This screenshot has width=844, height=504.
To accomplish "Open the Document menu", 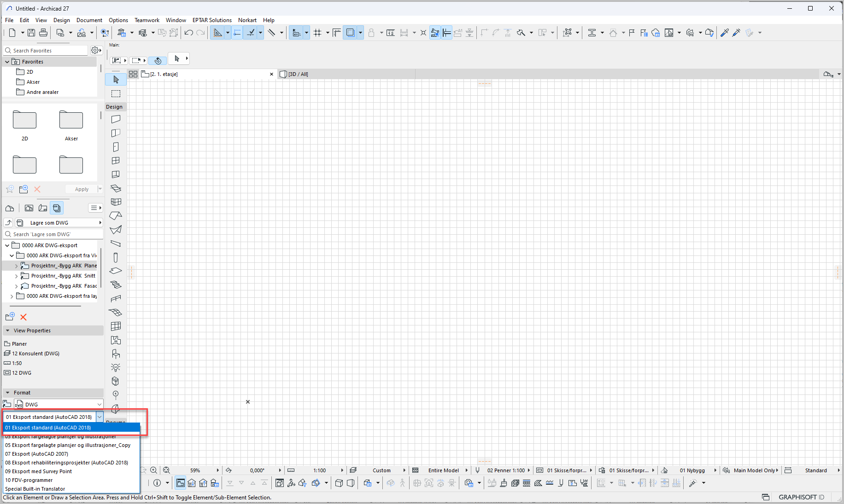I will click(89, 20).
